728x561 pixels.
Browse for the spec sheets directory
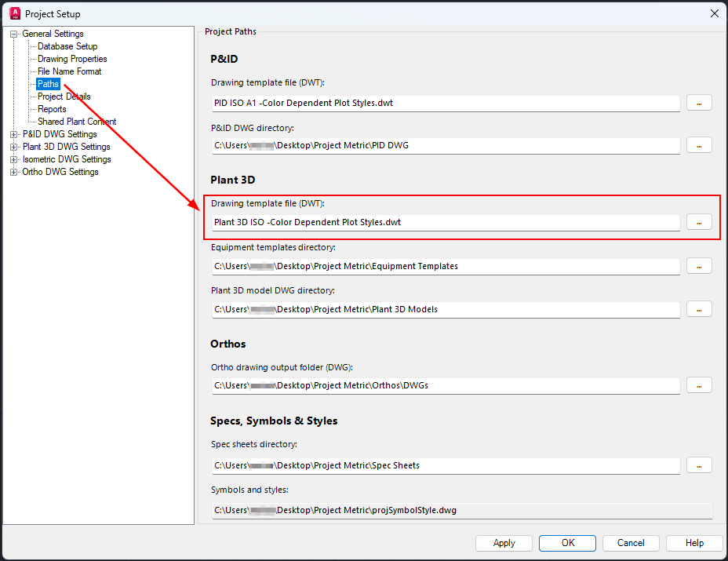(699, 465)
